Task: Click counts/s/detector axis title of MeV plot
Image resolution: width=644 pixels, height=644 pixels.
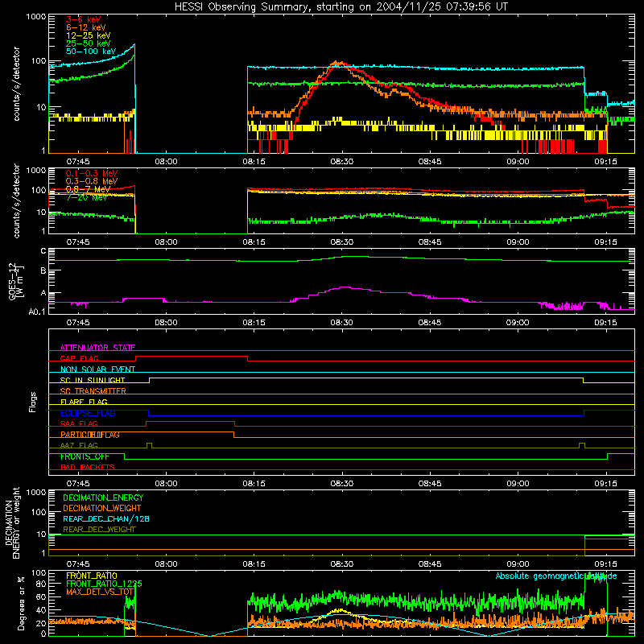Action: tap(16, 201)
